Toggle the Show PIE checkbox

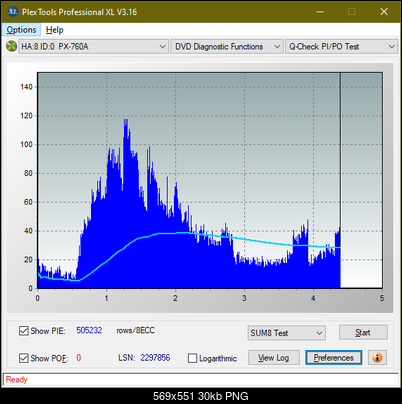23,331
